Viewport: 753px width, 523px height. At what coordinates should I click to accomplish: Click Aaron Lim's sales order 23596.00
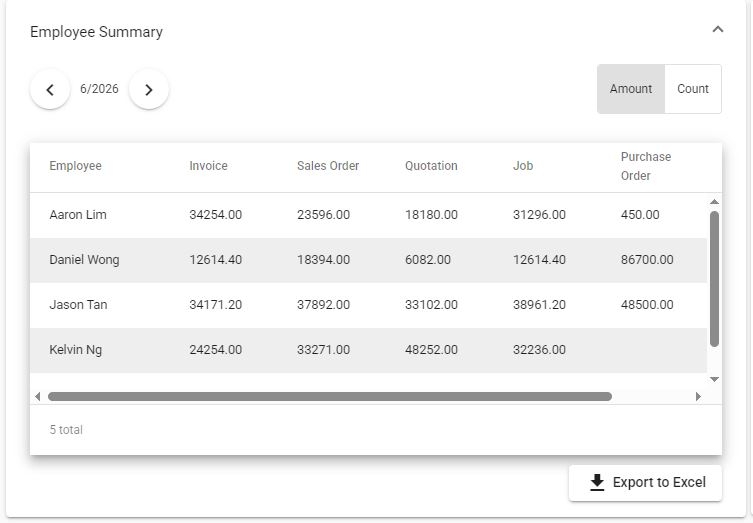pyautogui.click(x=323, y=215)
